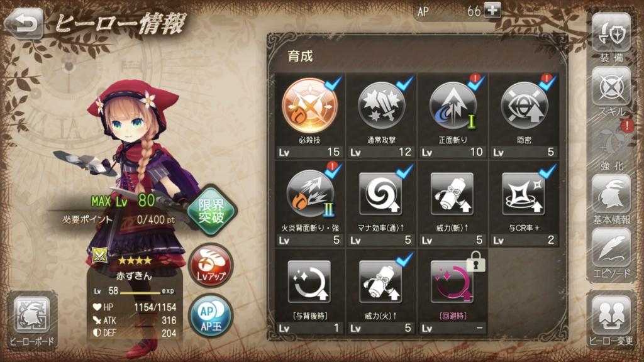Open the 装備 equipment tab
Image resolution: width=644 pixels, height=362 pixels.
(x=611, y=38)
